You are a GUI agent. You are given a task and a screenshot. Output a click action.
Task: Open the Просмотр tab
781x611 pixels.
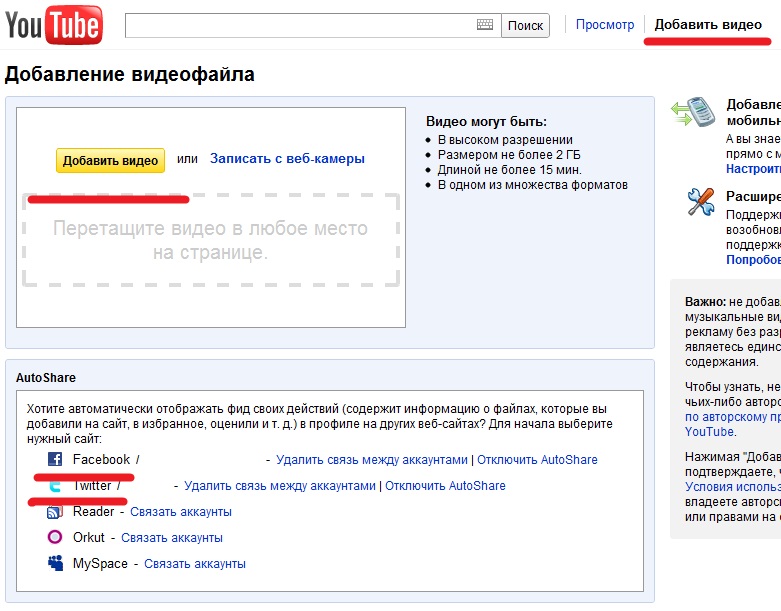(x=605, y=24)
